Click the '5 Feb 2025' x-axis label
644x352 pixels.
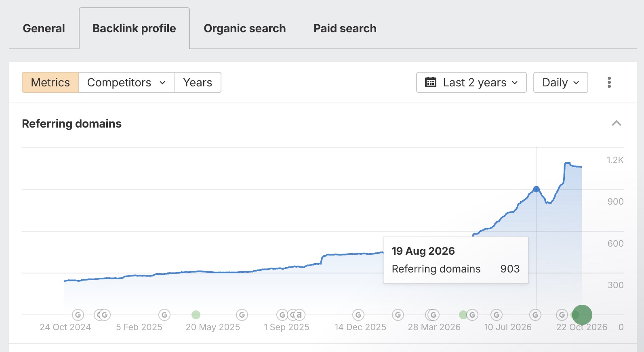point(139,327)
